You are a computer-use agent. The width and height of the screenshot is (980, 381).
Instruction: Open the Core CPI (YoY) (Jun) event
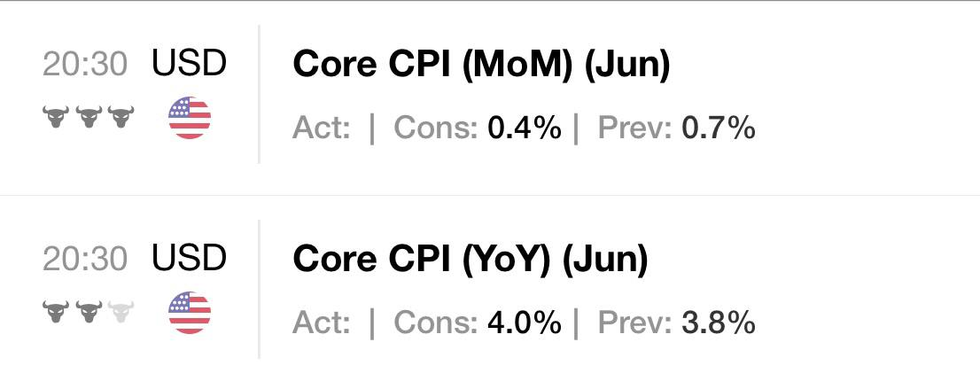[x=471, y=260]
